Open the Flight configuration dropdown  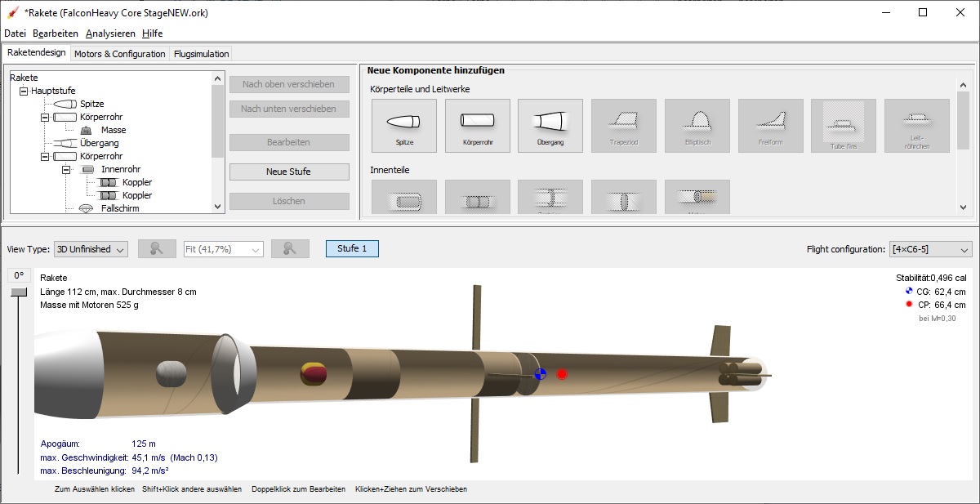931,249
